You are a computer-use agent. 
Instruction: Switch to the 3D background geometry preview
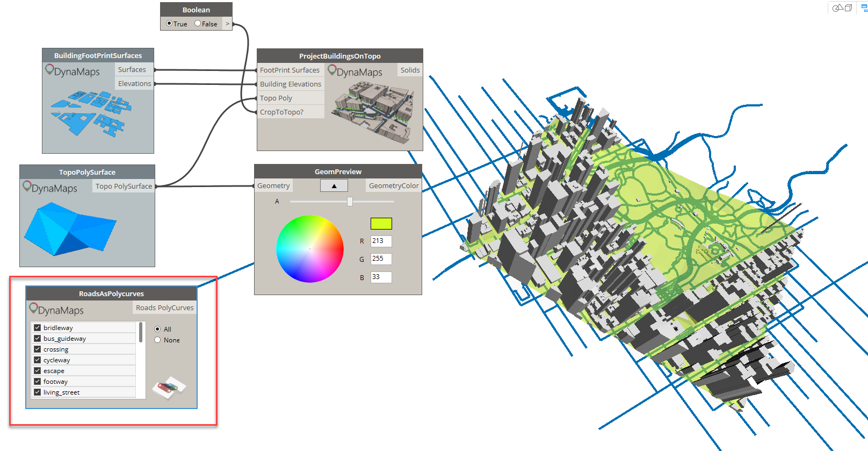[x=842, y=8]
